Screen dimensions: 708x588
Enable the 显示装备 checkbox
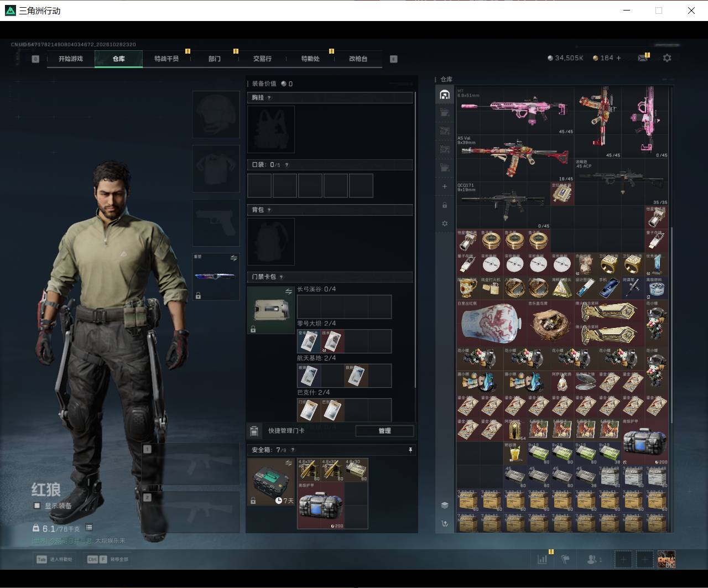37,506
